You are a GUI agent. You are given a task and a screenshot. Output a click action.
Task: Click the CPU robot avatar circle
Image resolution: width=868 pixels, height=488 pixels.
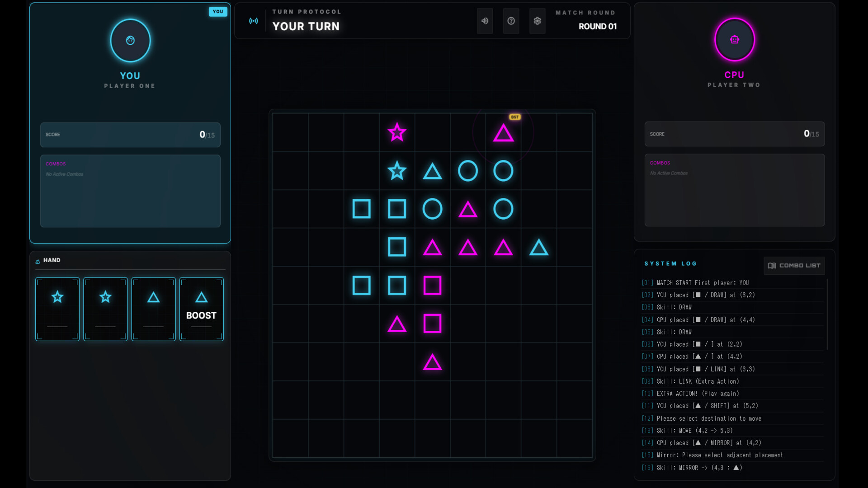click(734, 40)
